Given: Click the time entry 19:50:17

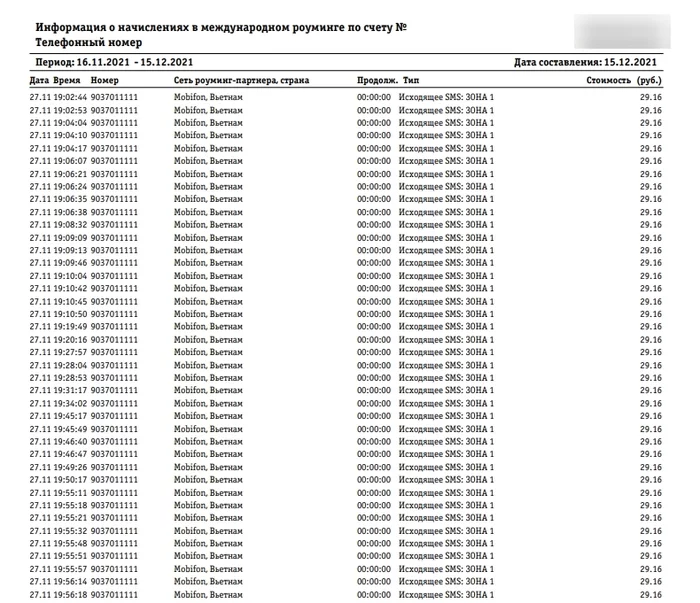Looking at the screenshot, I should 70,480.
